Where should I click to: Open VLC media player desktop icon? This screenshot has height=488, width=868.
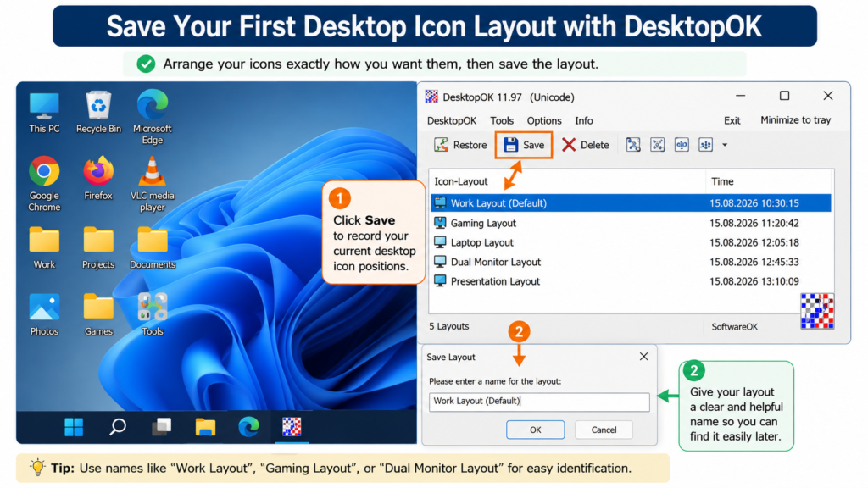tap(153, 184)
